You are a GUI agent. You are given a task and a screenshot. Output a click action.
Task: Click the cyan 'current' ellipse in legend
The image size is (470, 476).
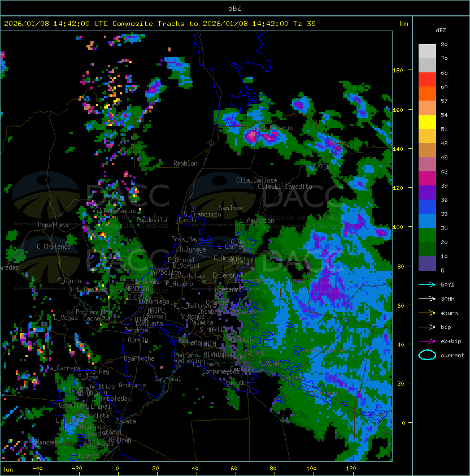coord(427,355)
